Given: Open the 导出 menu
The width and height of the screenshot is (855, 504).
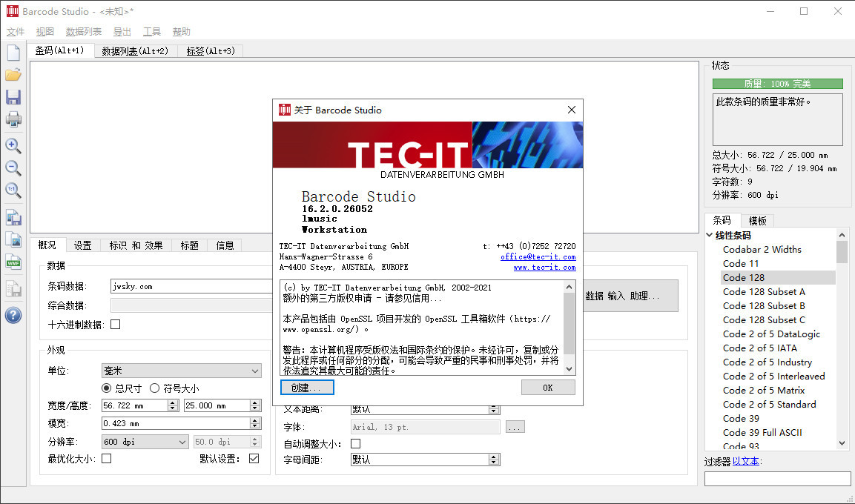Looking at the screenshot, I should click(122, 32).
